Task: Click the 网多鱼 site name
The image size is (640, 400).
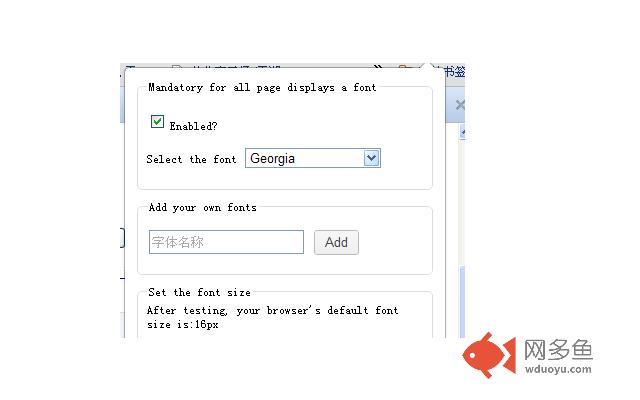Action: pos(558,350)
